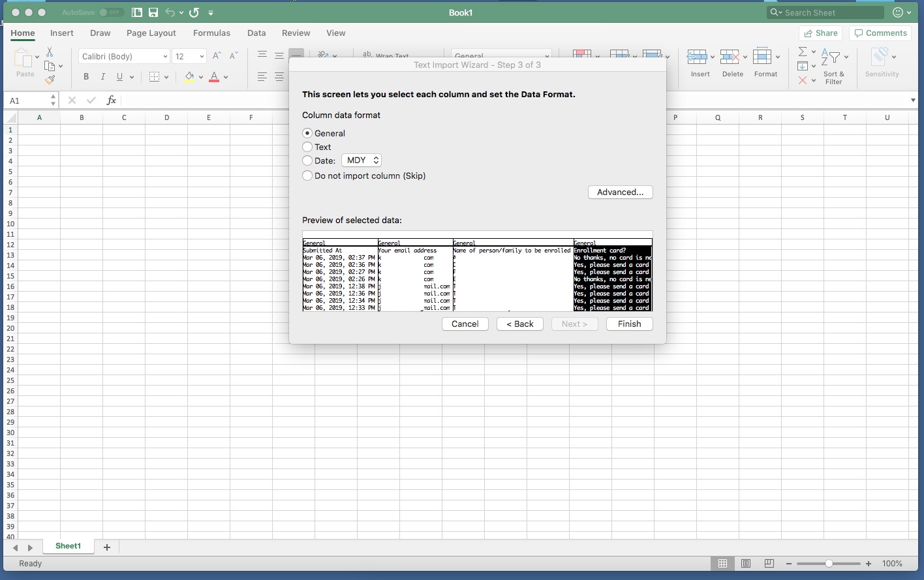The image size is (924, 580).
Task: Select the General radio button
Action: pyautogui.click(x=307, y=133)
